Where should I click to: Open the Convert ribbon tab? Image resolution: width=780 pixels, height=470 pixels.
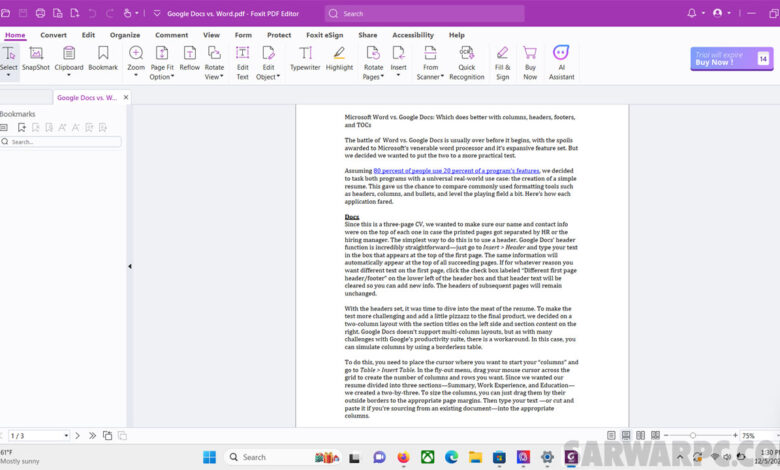[x=53, y=35]
